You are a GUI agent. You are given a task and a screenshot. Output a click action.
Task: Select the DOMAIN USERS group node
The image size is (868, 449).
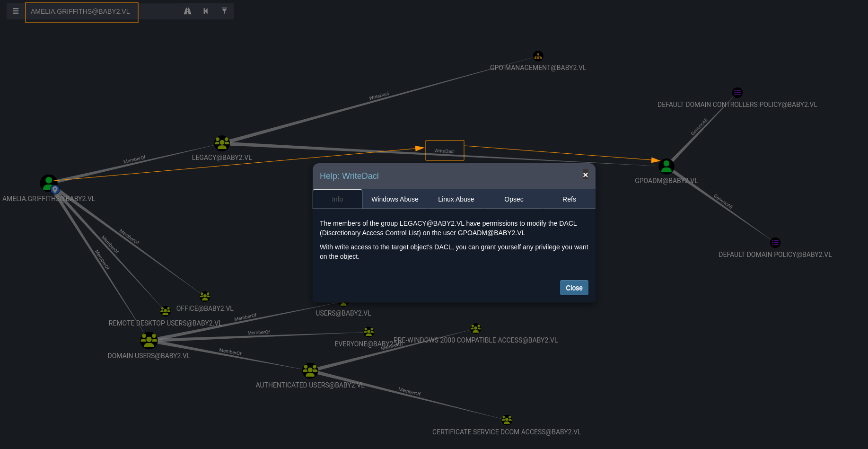(149, 340)
